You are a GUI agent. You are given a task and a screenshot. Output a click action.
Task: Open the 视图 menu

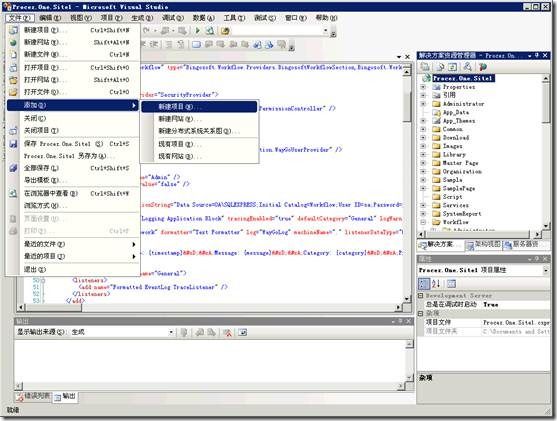(81, 18)
